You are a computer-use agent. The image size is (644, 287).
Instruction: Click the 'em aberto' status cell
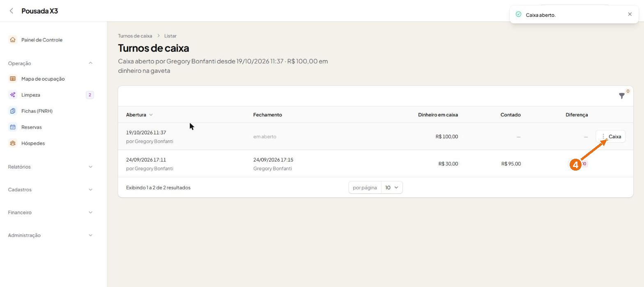[264, 137]
